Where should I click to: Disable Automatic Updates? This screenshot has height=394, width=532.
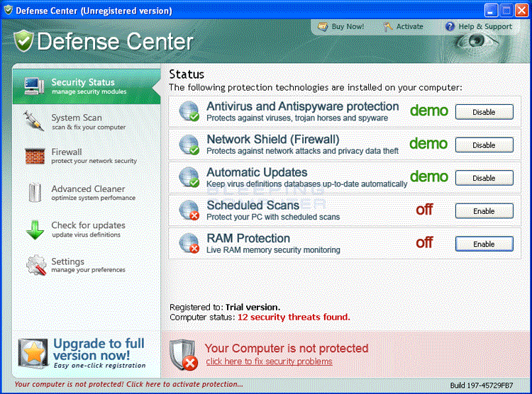tap(484, 178)
